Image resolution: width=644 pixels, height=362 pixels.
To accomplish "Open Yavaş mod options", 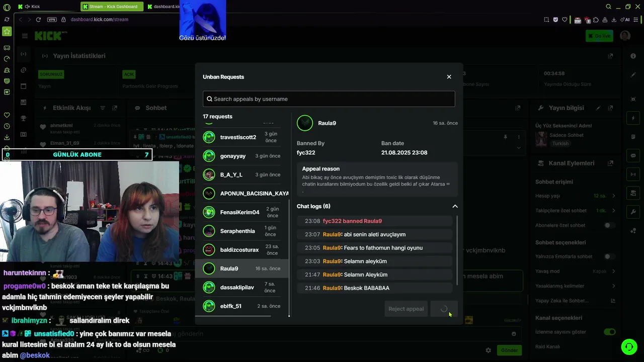I will coord(576,271).
